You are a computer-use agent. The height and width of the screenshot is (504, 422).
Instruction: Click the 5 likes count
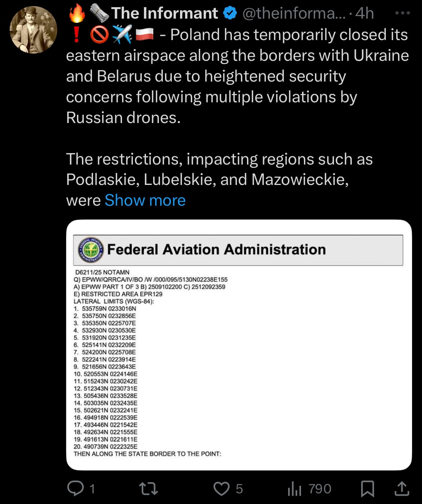click(x=239, y=489)
